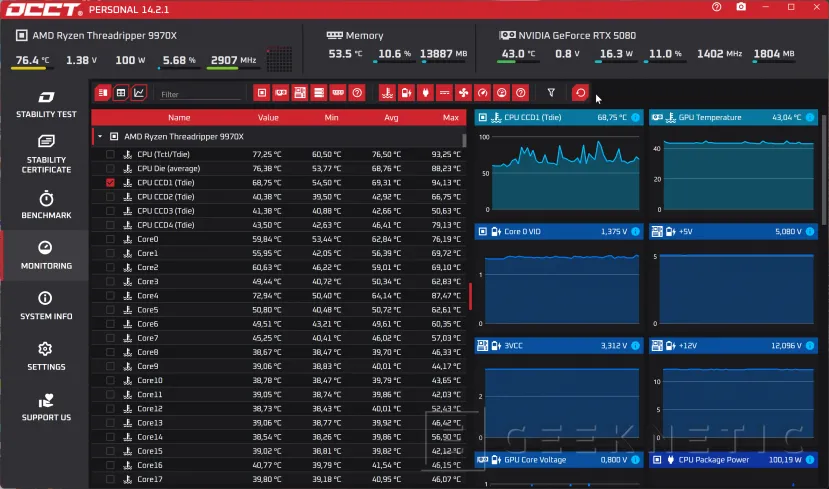Viewport: 829px width, 489px height.
Task: Sort table by Avg column header
Action: pos(391,117)
